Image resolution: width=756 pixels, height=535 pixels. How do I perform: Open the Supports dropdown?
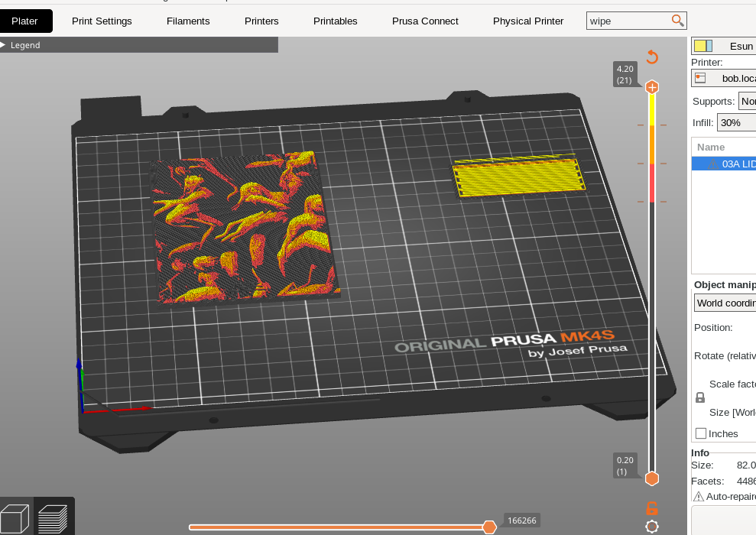pyautogui.click(x=747, y=101)
